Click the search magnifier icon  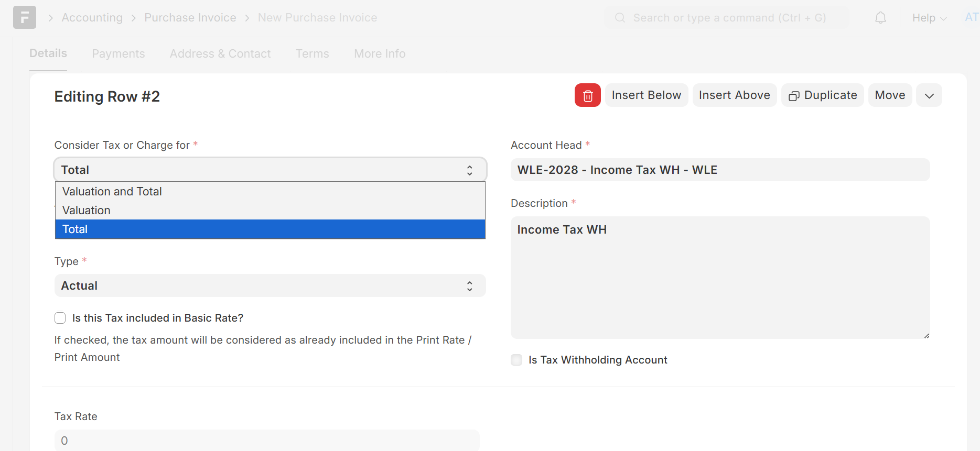click(x=620, y=18)
